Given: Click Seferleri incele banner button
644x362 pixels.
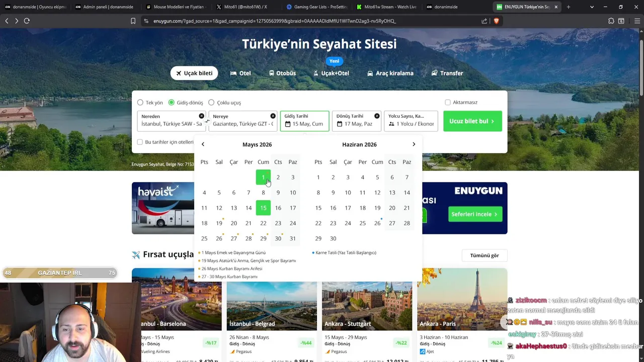Looking at the screenshot, I should pos(475,214).
